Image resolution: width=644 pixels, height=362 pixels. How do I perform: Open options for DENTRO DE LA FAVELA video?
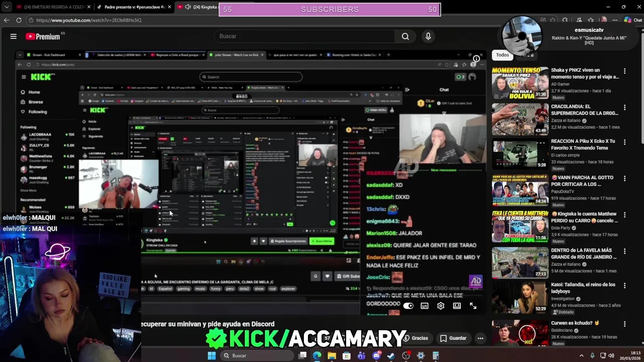(x=624, y=251)
